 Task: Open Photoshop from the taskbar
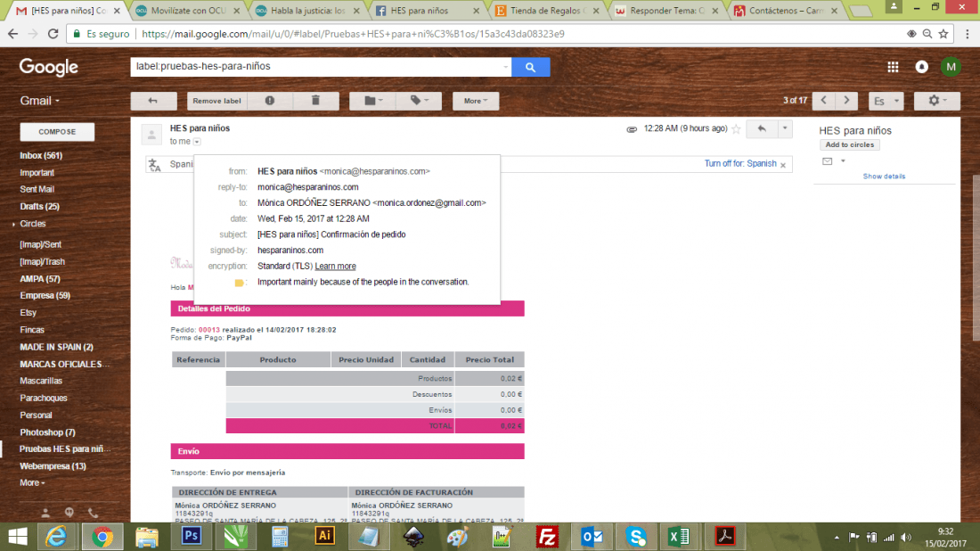coord(192,537)
